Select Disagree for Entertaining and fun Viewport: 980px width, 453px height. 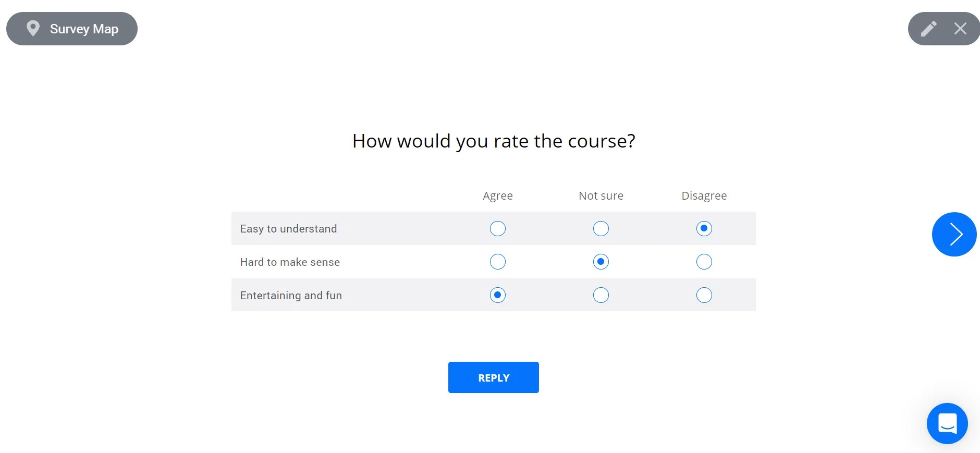pos(704,295)
